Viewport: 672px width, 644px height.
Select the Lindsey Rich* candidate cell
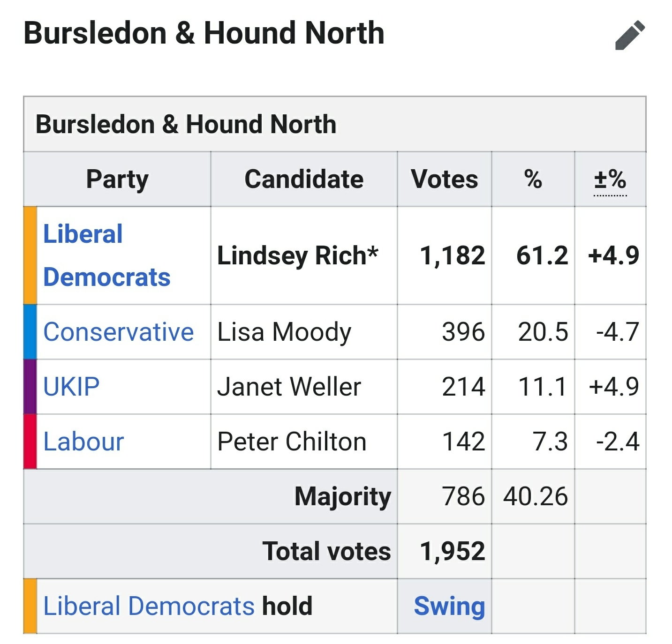[x=297, y=255]
